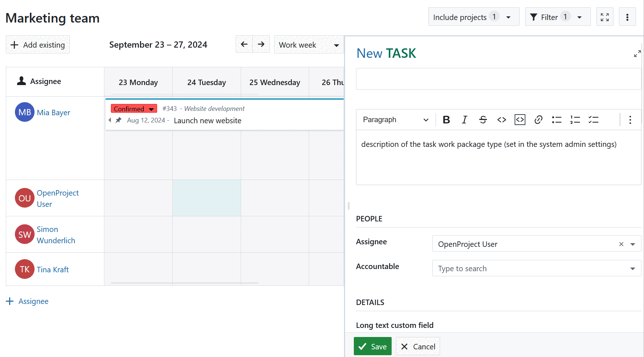This screenshot has height=357, width=644.
Task: Apply italic formatting to the description
Action: [464, 119]
